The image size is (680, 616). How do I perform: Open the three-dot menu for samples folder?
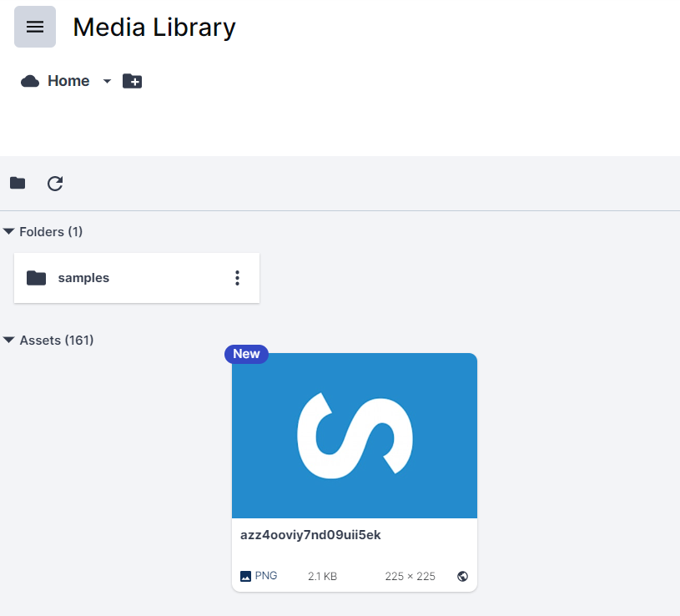click(237, 278)
